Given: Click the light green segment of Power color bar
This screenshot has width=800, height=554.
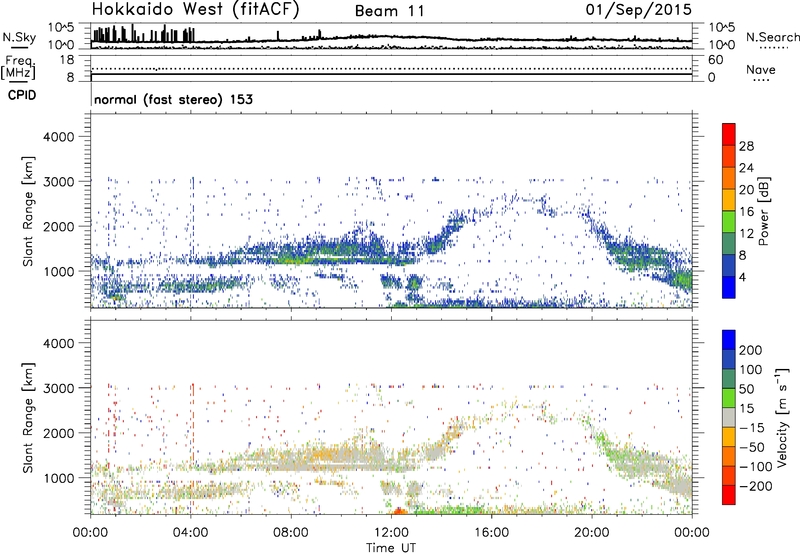Looking at the screenshot, I should (x=729, y=221).
